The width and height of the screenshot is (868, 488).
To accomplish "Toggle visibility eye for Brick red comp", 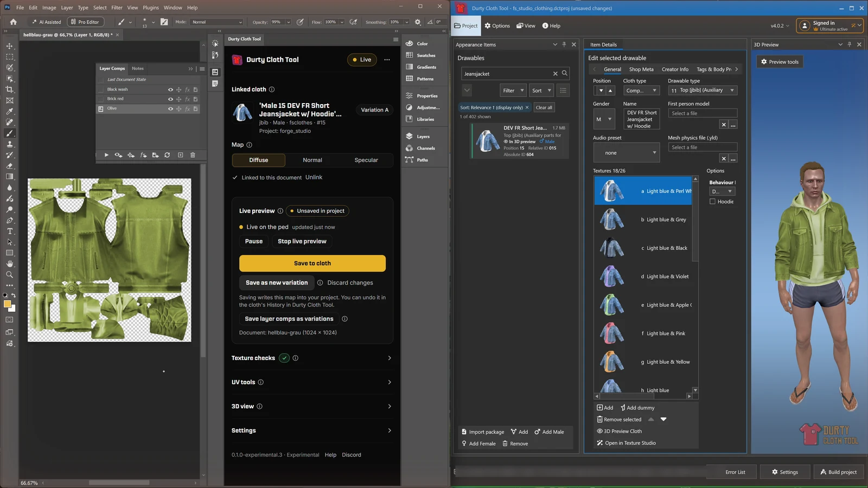I will (170, 99).
